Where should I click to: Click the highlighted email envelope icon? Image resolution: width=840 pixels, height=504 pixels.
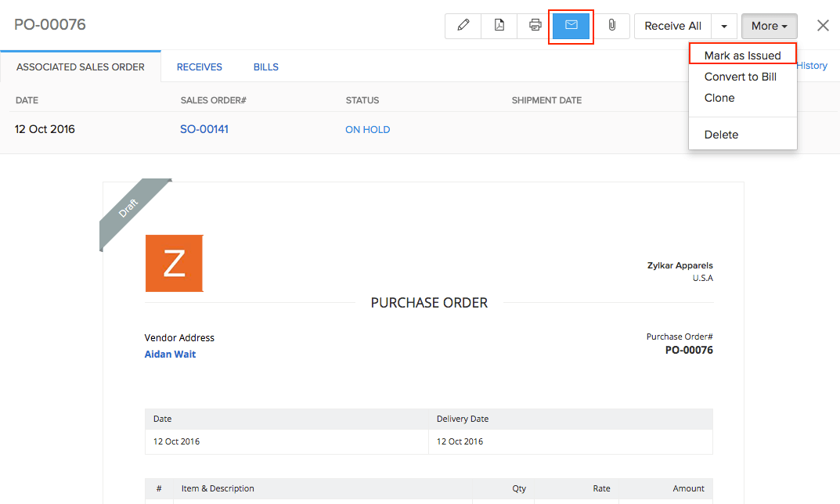[x=571, y=25]
